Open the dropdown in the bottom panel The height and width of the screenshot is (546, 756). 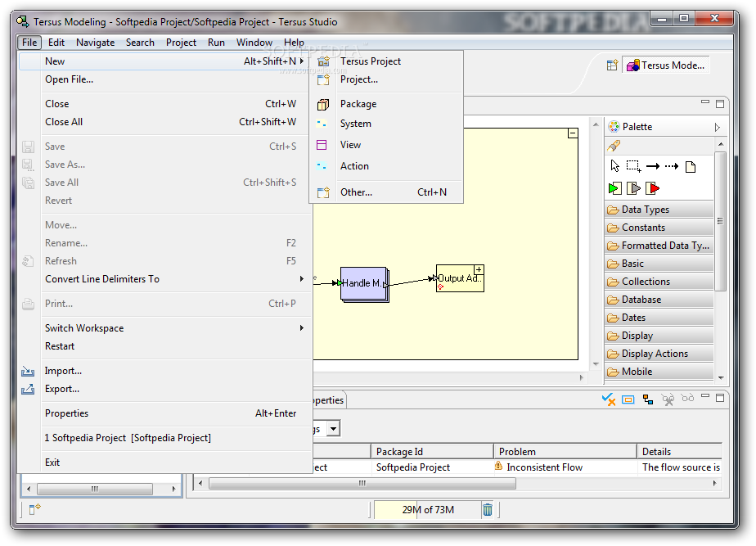point(333,428)
